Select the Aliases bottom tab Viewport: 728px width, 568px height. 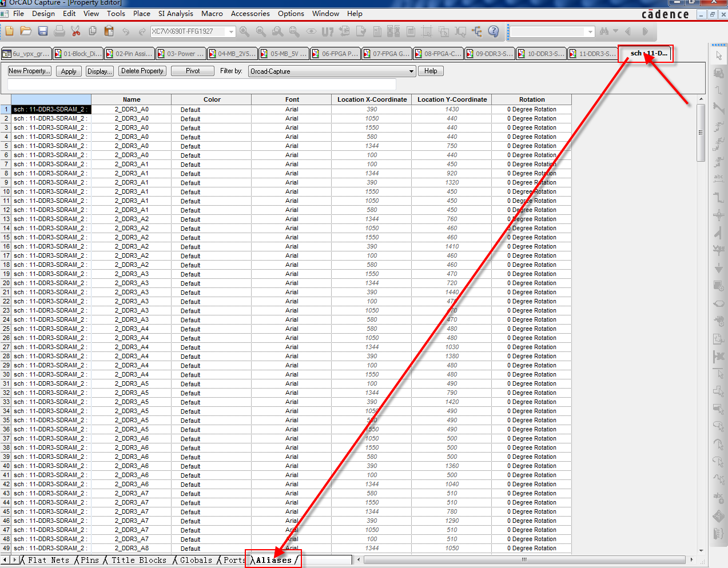click(273, 560)
